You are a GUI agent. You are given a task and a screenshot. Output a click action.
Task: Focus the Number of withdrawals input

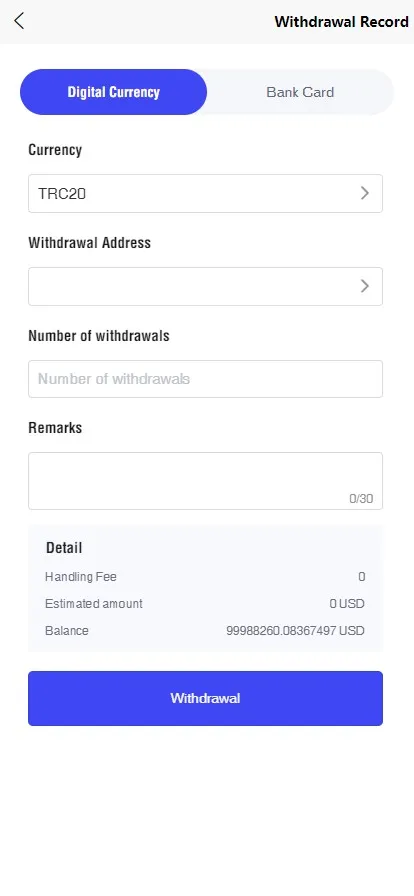(205, 379)
